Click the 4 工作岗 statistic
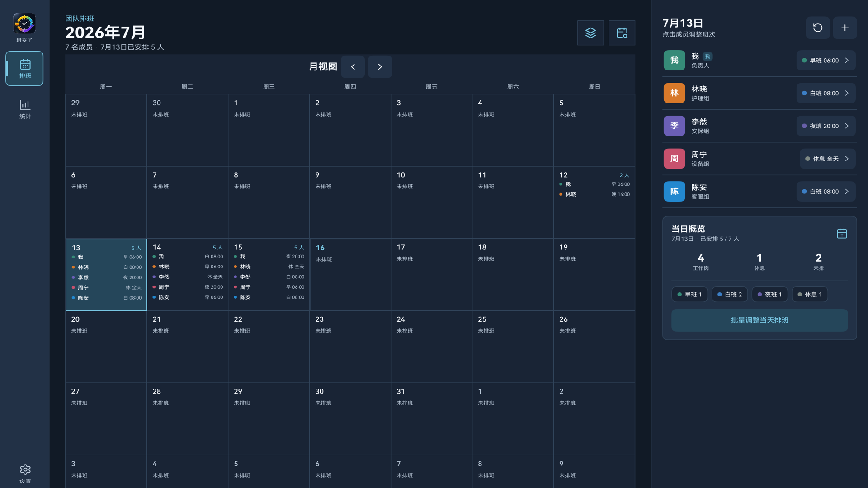Screen dimensions: 868x488 701,262
